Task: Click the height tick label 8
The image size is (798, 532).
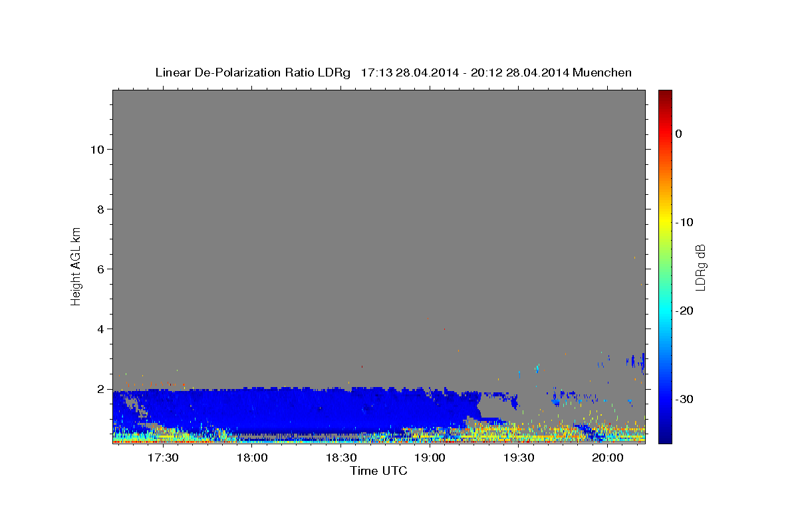Action: point(101,209)
